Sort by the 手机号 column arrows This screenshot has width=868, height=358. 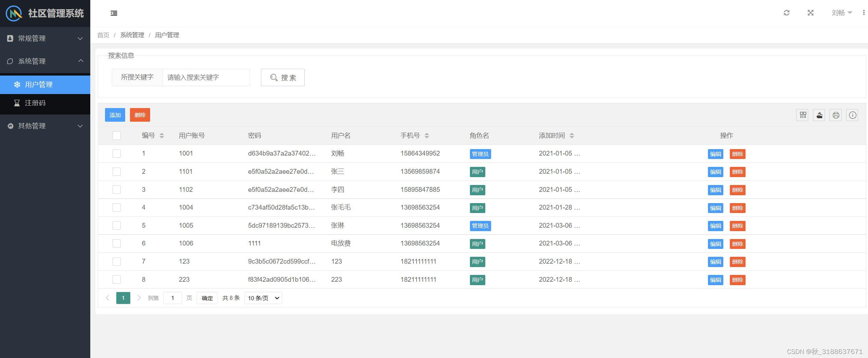coord(427,136)
